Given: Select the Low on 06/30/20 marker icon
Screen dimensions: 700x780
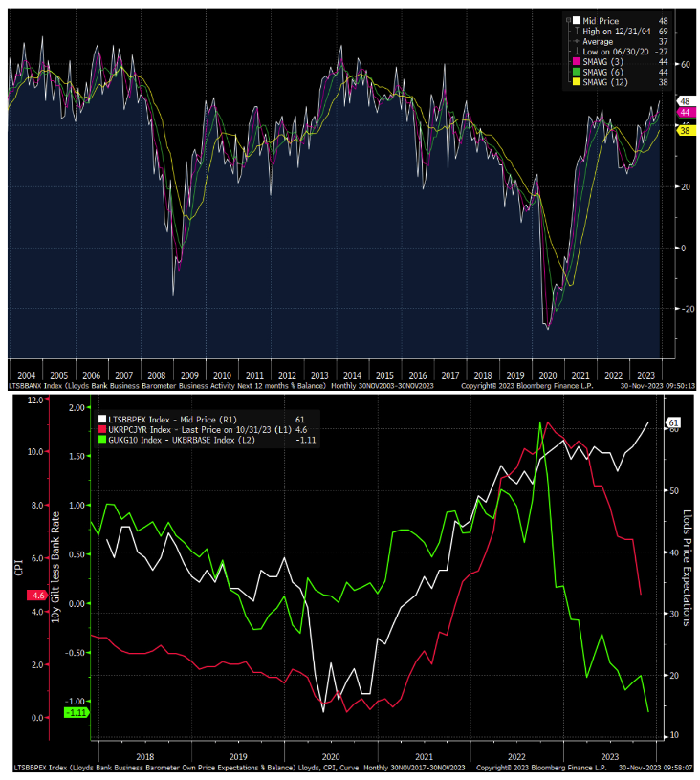Looking at the screenshot, I should click(x=577, y=52).
